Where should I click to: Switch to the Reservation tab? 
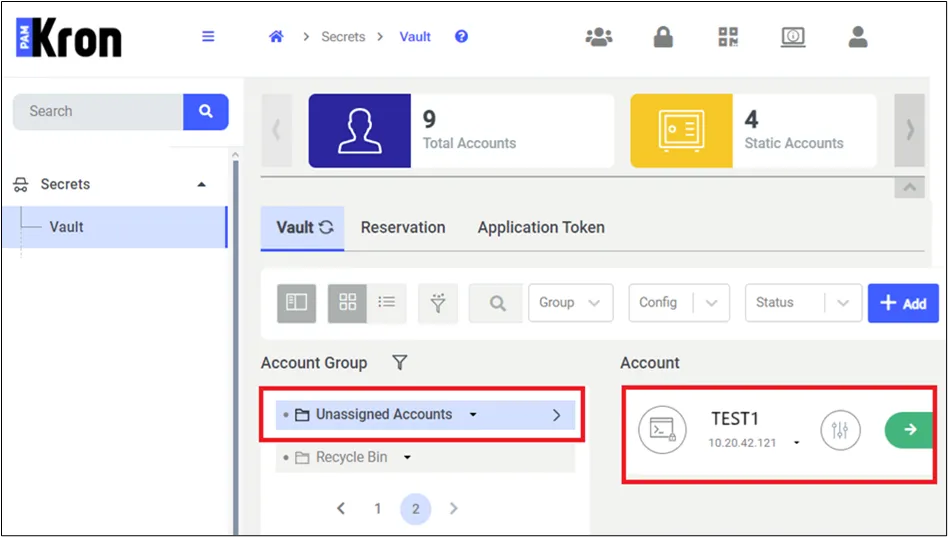pyautogui.click(x=403, y=227)
